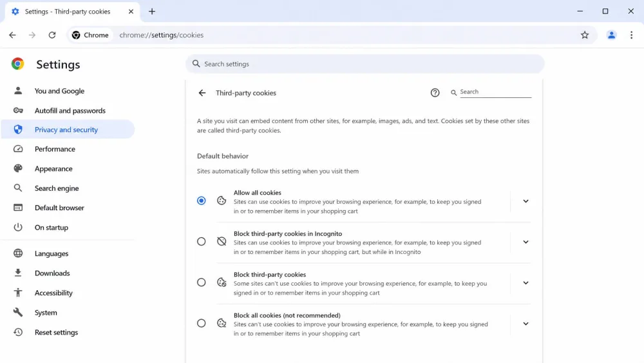The height and width of the screenshot is (363, 644).
Task: Open Search engine settings section
Action: coord(68,188)
